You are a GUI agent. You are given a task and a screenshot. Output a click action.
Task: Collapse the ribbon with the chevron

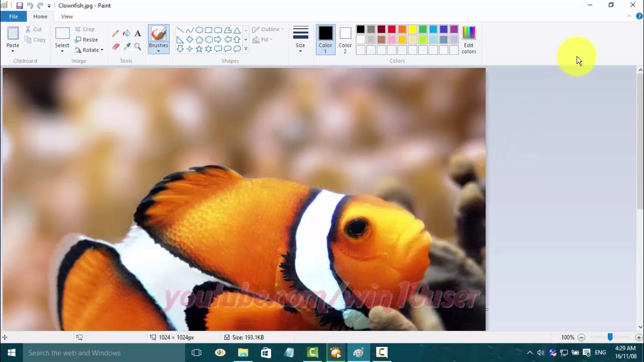click(629, 17)
